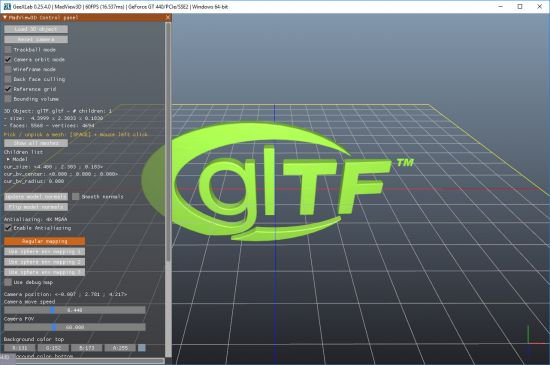Click the background top R:131 field
Image resolution: width=550 pixels, height=365 pixels.
20,348
